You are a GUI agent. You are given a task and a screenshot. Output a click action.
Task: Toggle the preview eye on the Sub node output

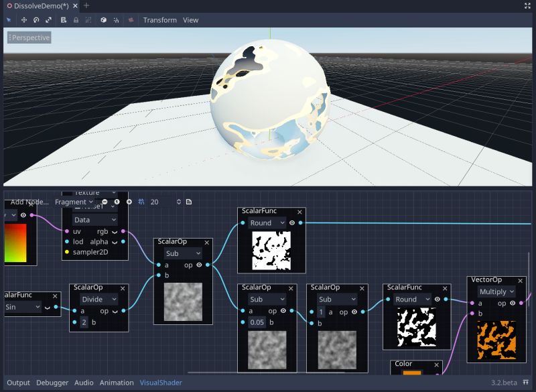tap(200, 265)
